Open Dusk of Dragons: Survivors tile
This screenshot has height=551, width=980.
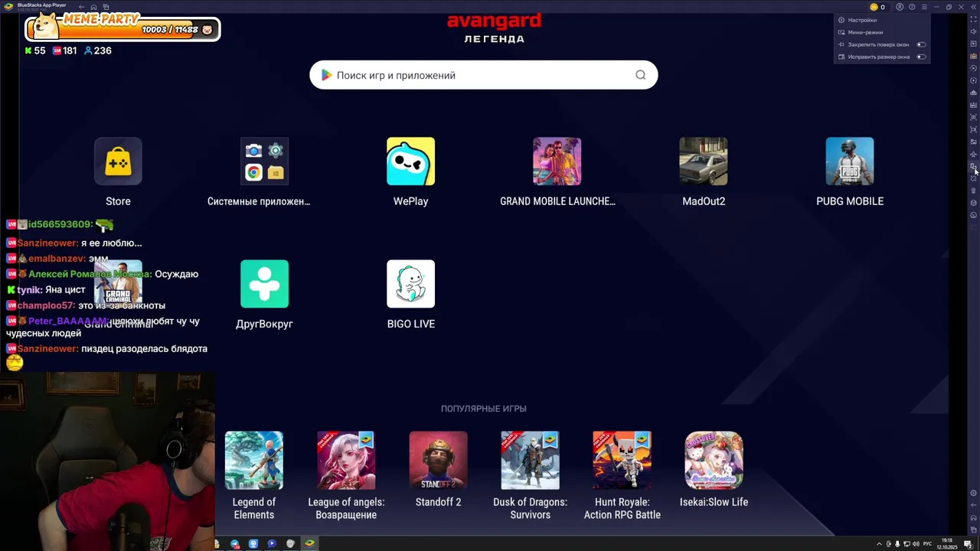coord(530,460)
